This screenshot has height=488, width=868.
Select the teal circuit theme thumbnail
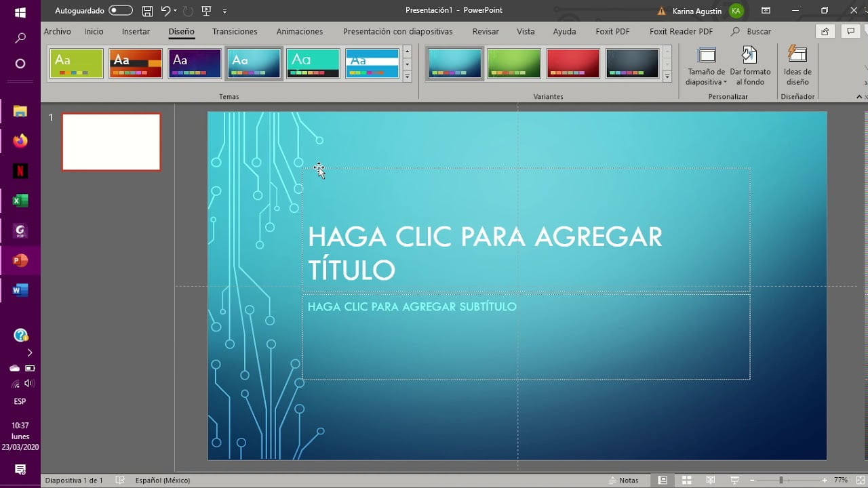[254, 64]
